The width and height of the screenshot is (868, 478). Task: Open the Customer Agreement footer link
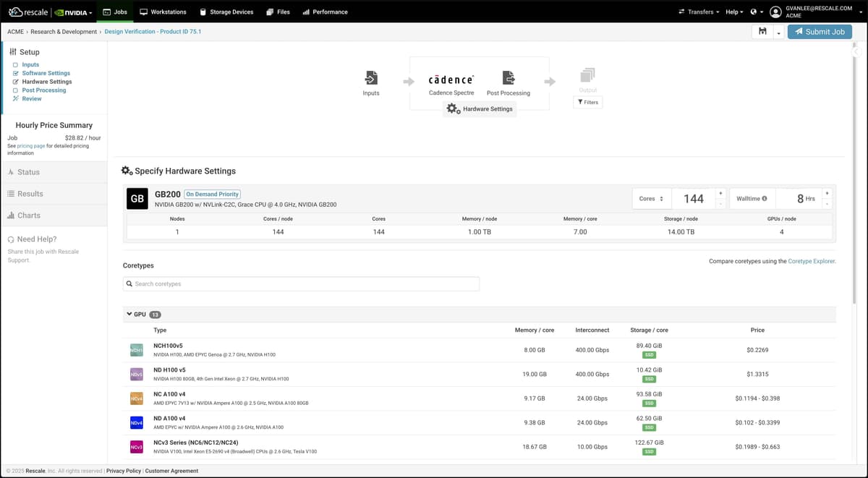(171, 471)
